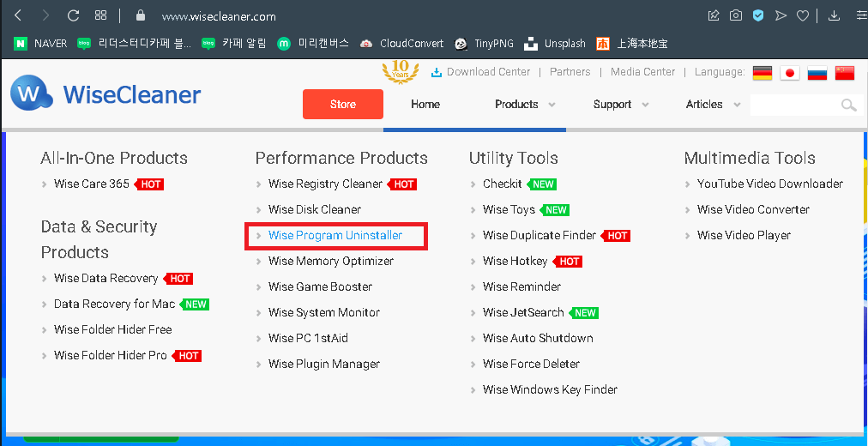Switch language with the German flag
The height and width of the screenshot is (446, 868).
(763, 73)
